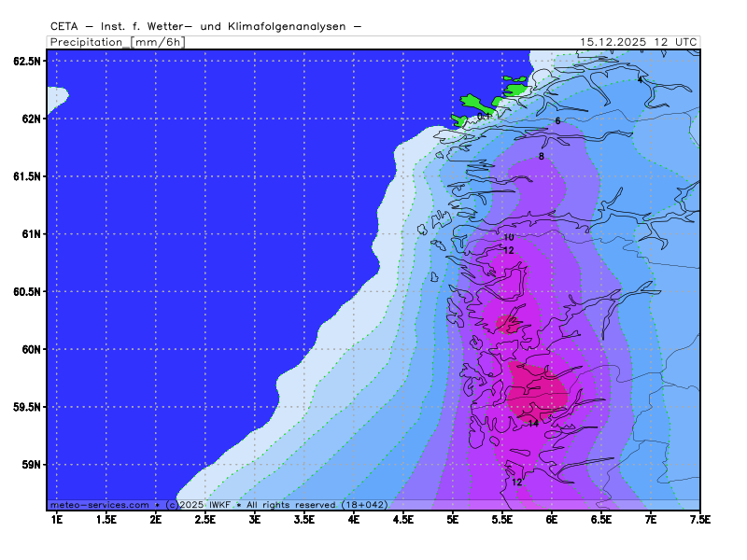The width and height of the screenshot is (747, 560).
Task: Click the 4.5E longitude axis label
Action: click(x=402, y=517)
